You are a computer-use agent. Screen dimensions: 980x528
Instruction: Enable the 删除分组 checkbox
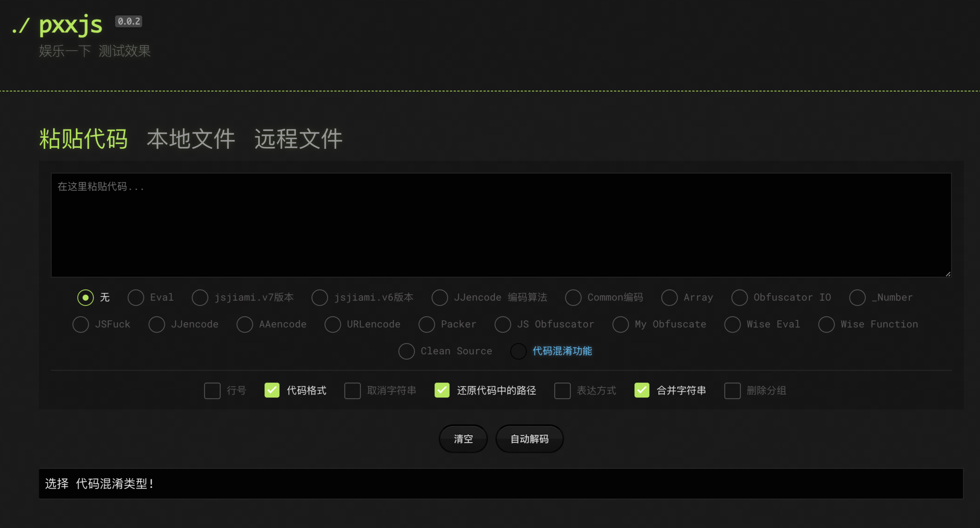click(732, 391)
